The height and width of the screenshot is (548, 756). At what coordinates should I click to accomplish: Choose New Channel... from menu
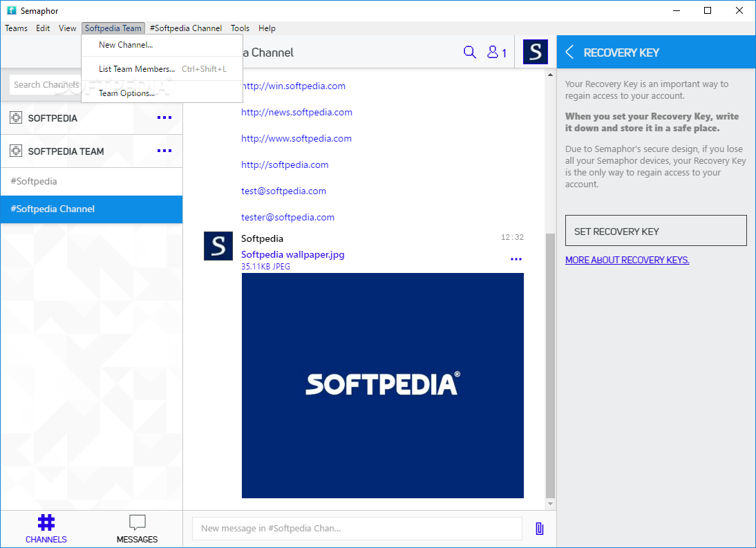pos(162,45)
